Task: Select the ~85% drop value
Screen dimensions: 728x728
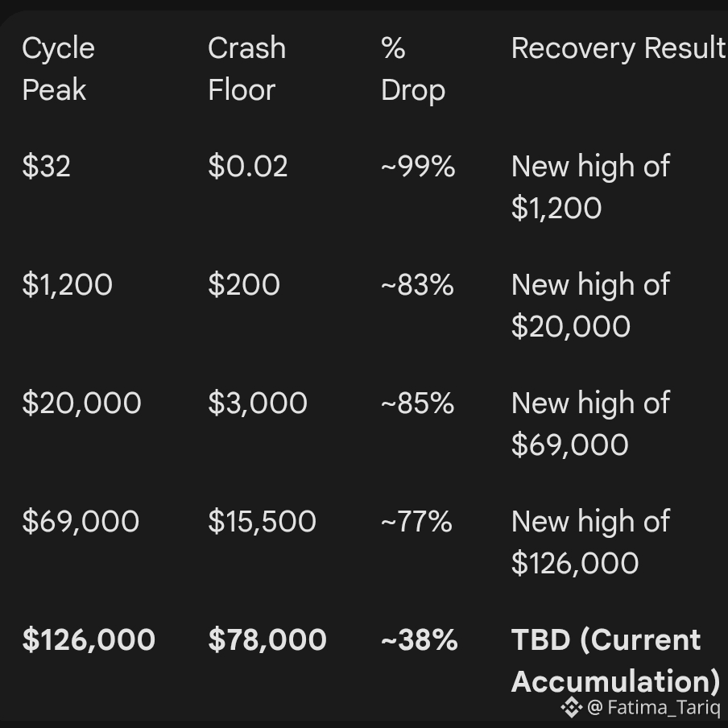Action: pyautogui.click(x=417, y=403)
